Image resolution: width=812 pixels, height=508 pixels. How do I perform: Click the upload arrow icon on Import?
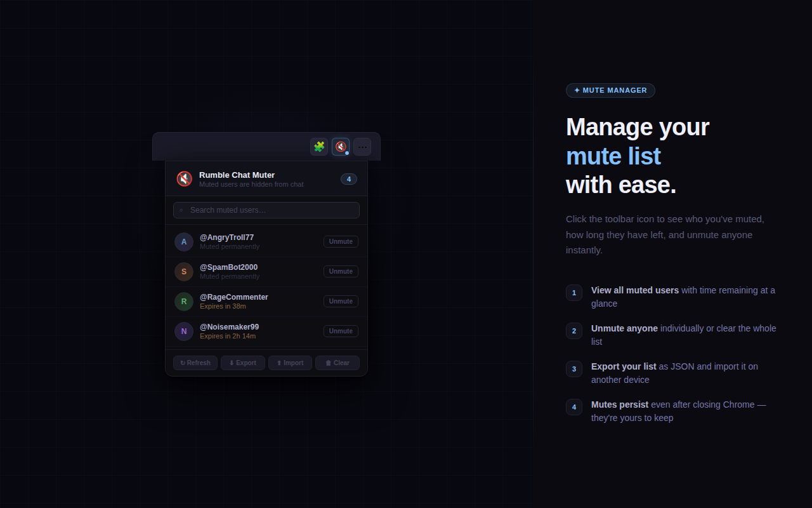click(280, 363)
